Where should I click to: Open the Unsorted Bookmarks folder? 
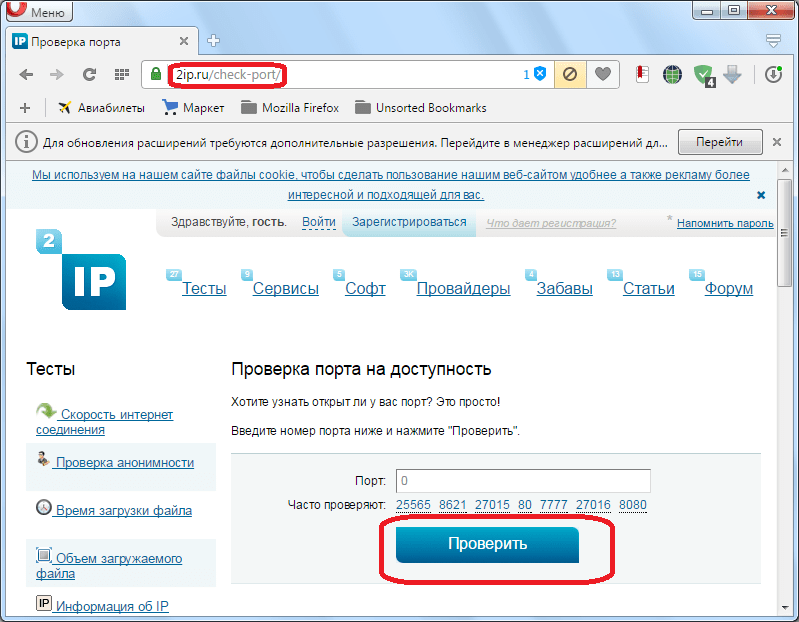click(420, 108)
